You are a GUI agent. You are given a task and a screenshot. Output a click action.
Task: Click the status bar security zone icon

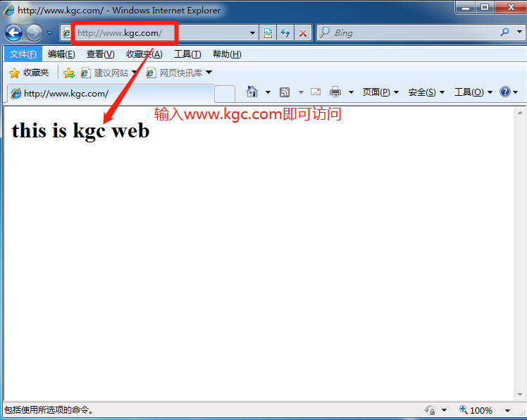coord(430,410)
